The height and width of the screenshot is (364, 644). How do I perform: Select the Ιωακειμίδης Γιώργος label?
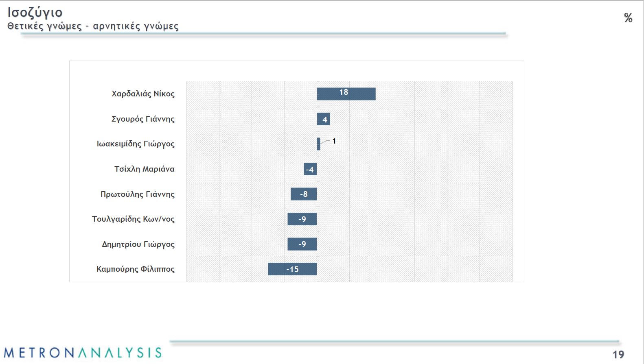136,144
